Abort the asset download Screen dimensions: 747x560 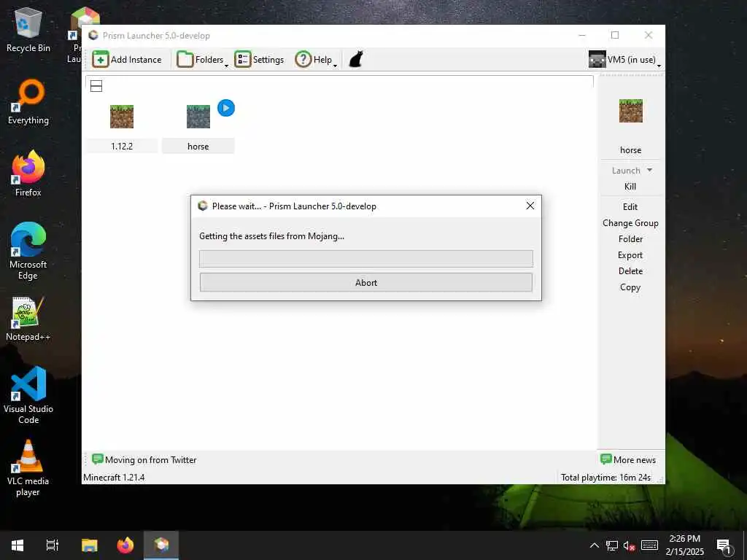click(366, 282)
